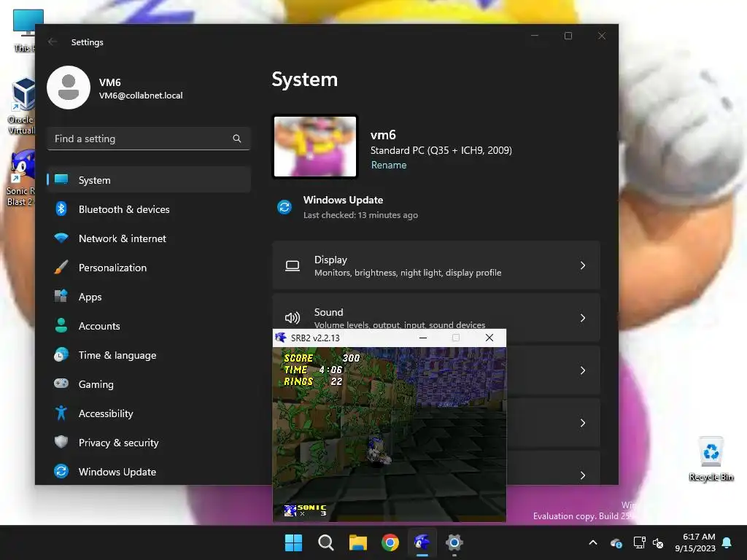Open Windows Update from sidebar
The image size is (747, 560).
click(149, 472)
